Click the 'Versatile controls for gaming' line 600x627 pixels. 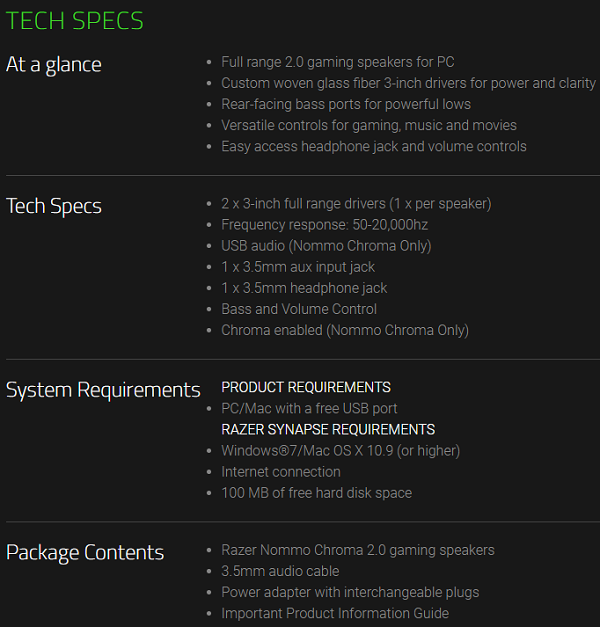point(368,125)
